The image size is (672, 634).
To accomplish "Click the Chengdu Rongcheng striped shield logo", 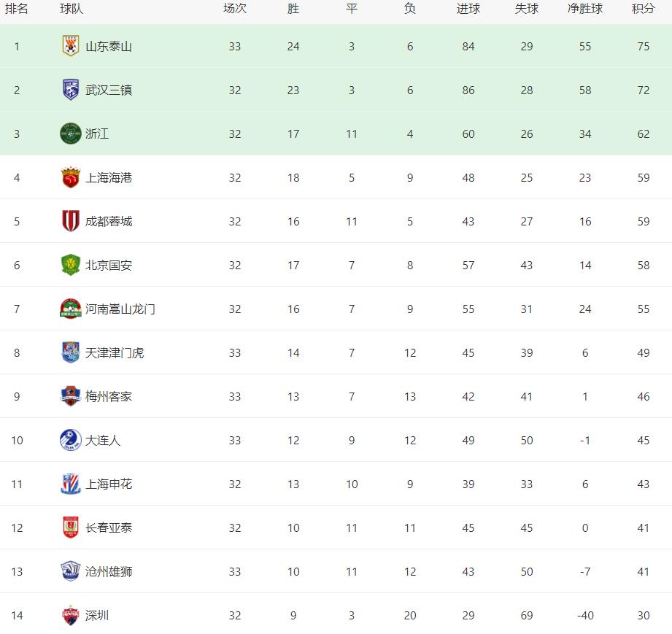I will click(70, 221).
